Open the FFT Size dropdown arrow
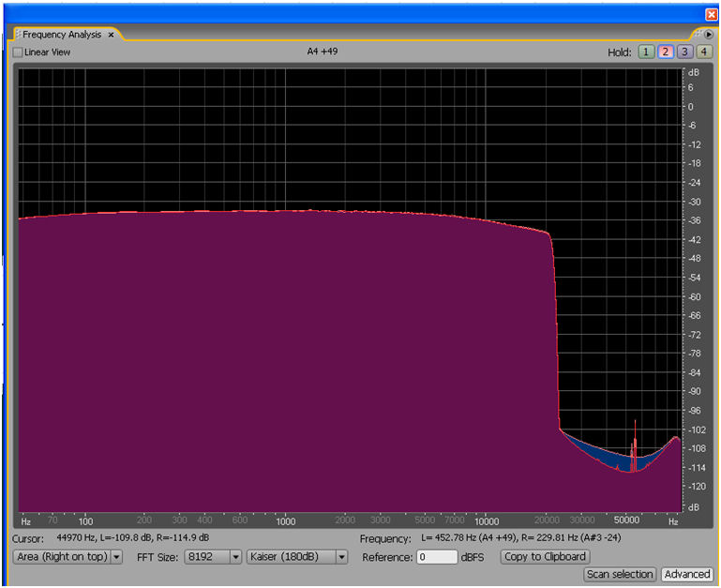Viewport: 721px width, 588px height. (x=235, y=557)
